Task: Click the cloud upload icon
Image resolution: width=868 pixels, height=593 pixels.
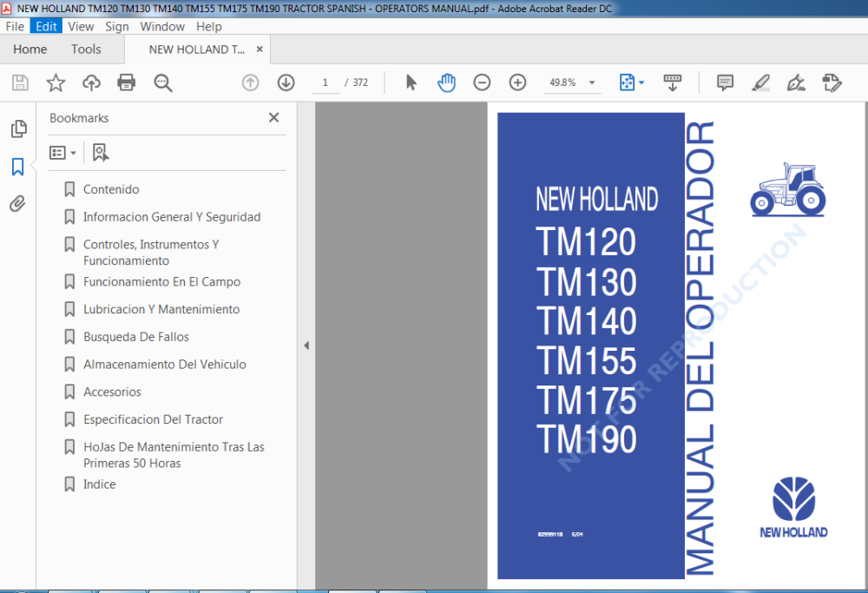Action: tap(91, 82)
